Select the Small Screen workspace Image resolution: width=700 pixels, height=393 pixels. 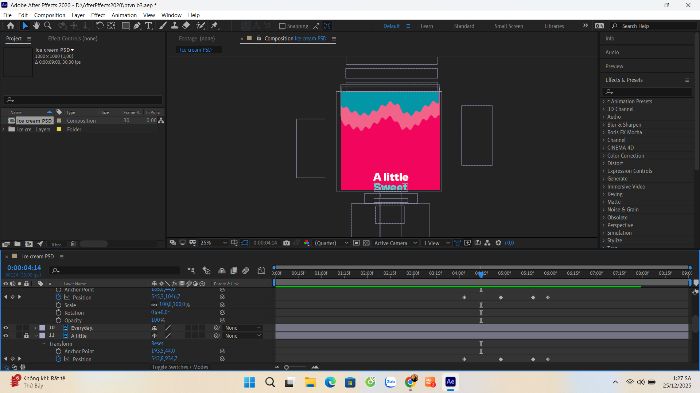pyautogui.click(x=508, y=26)
